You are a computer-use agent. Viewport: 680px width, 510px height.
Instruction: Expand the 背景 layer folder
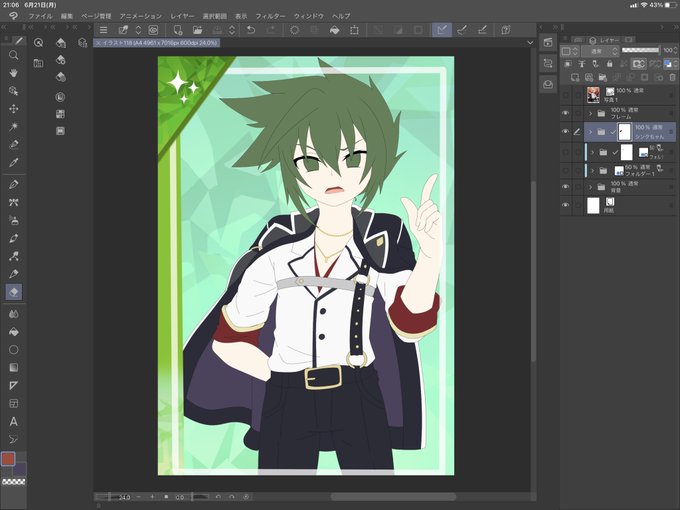pos(590,187)
